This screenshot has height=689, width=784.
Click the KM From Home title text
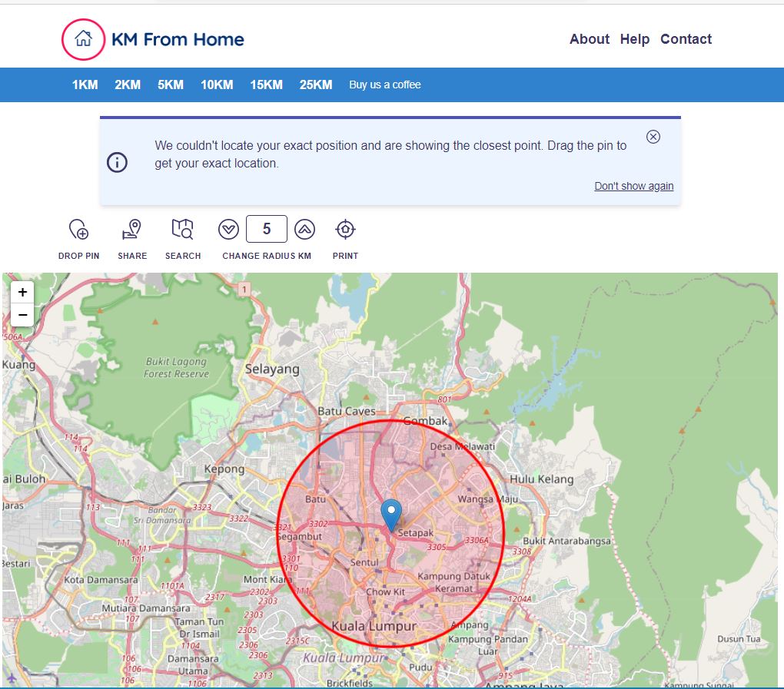point(178,39)
